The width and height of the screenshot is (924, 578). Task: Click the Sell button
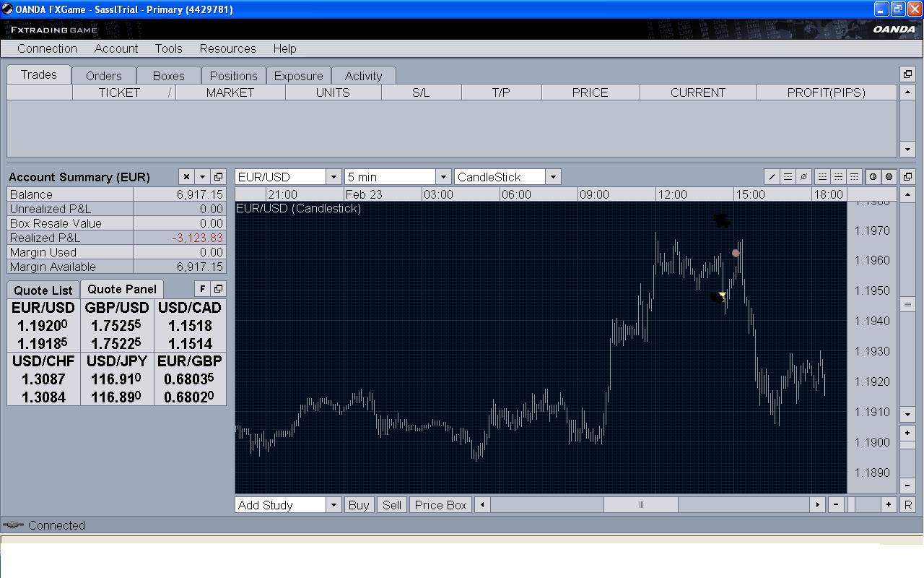click(x=392, y=505)
